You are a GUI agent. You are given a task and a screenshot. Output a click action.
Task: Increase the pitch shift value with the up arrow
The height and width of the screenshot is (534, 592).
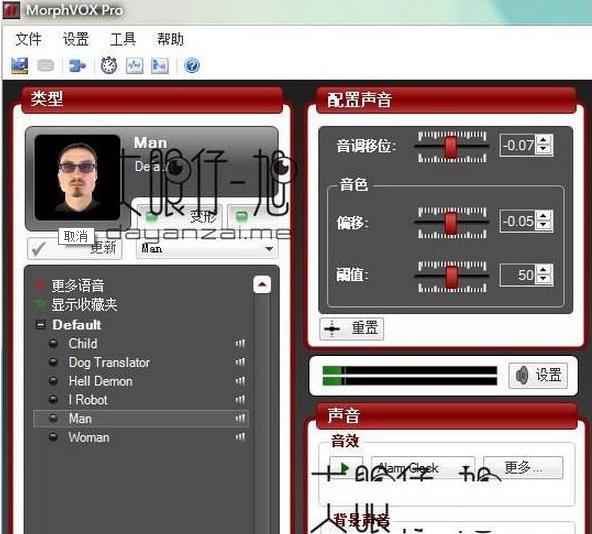(x=544, y=140)
